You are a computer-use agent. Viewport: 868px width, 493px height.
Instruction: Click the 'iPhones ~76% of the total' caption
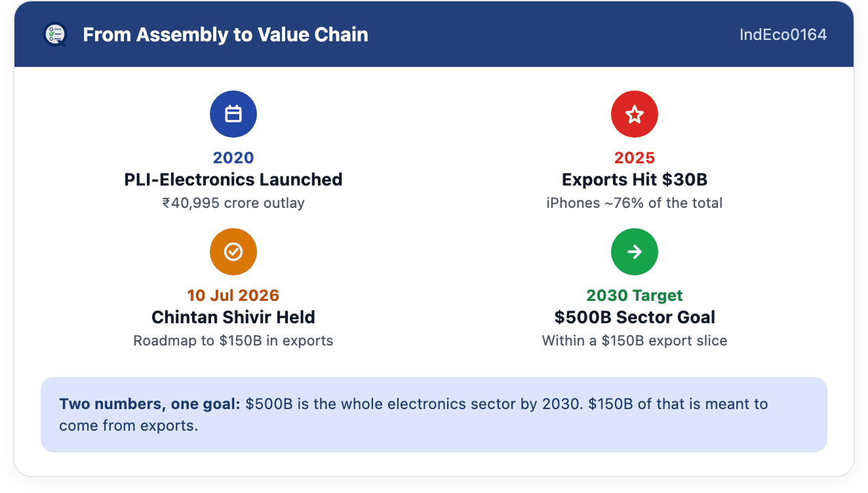point(634,203)
